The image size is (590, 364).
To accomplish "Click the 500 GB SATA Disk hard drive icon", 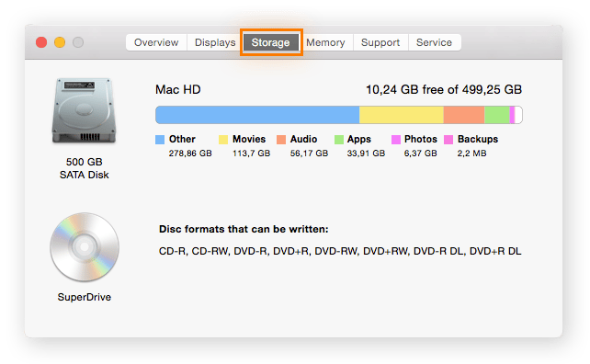I will 84,110.
